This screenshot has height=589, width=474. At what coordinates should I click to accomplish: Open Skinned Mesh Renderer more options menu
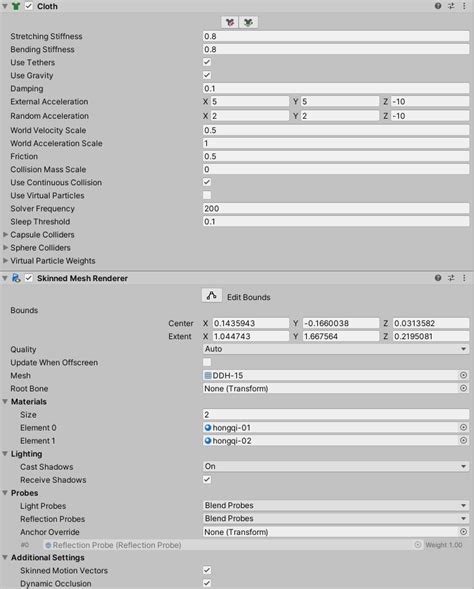(464, 278)
